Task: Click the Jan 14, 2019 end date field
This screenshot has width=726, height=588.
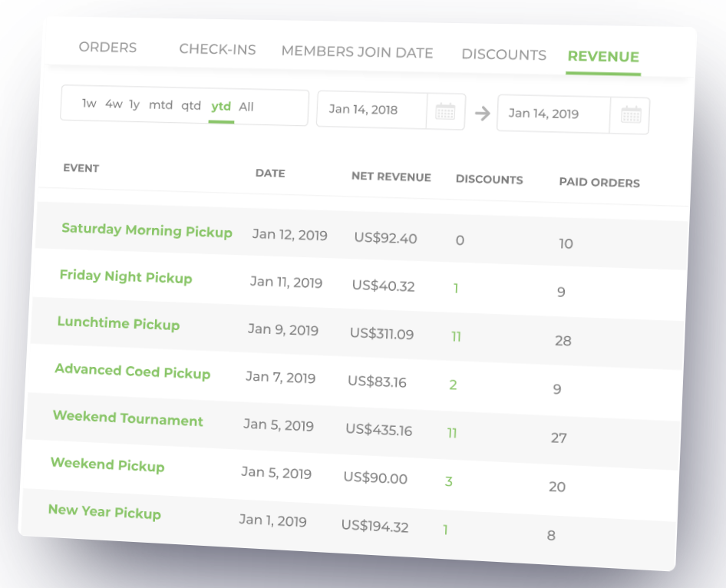Action: (553, 114)
